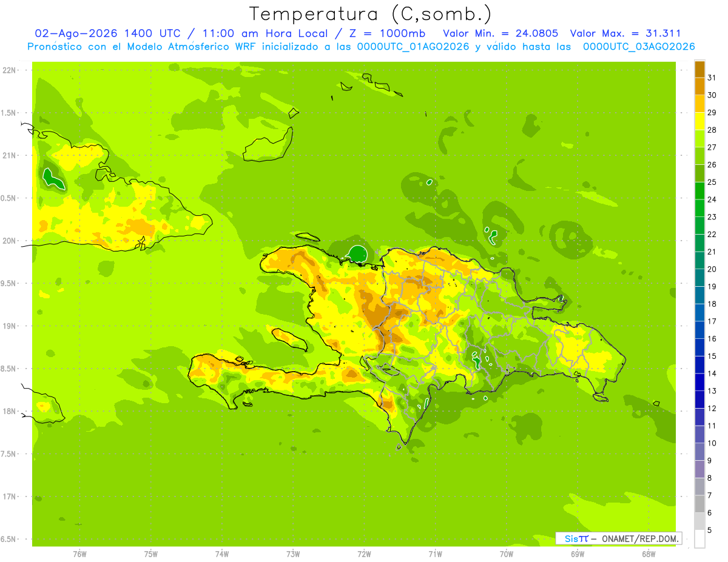The image size is (728, 562).
Task: Click the forecast date "02-Ago-2026 1400 UTC"
Action: click(x=107, y=33)
